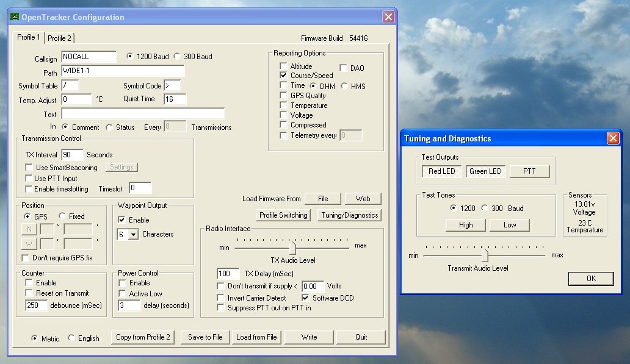The image size is (630, 364).
Task: Open Profile Switching settings
Action: coord(283,215)
